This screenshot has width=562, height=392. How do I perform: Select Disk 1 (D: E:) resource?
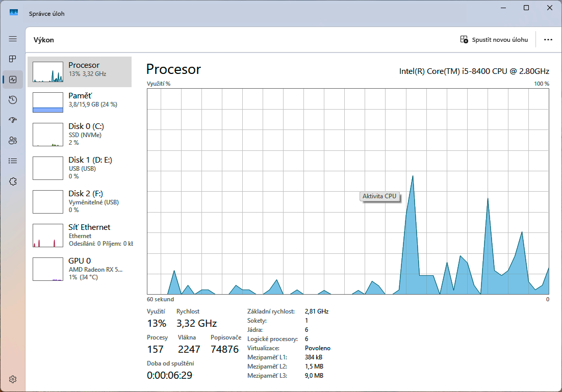(x=80, y=168)
